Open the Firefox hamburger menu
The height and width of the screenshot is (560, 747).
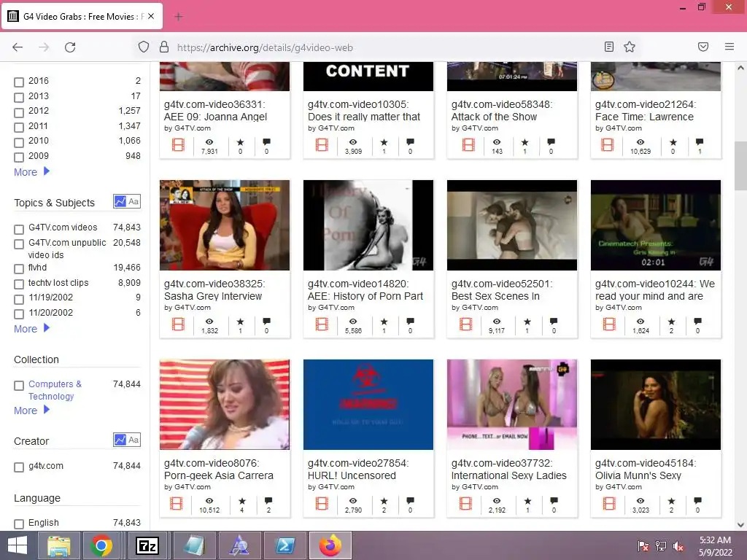coord(729,47)
